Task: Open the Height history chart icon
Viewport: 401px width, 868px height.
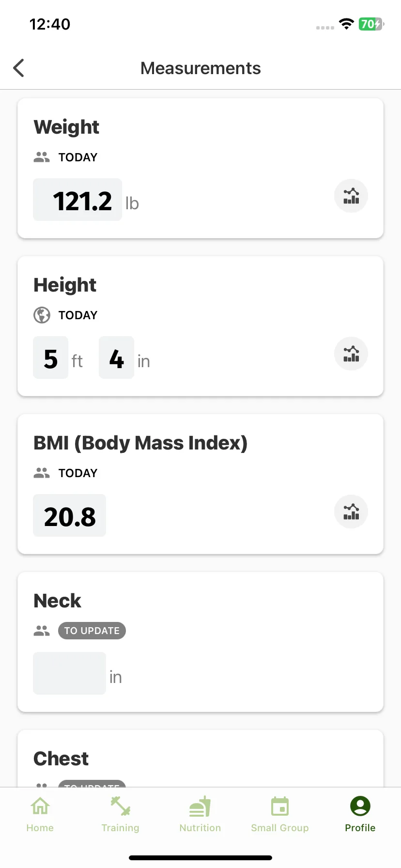Action: (x=351, y=354)
